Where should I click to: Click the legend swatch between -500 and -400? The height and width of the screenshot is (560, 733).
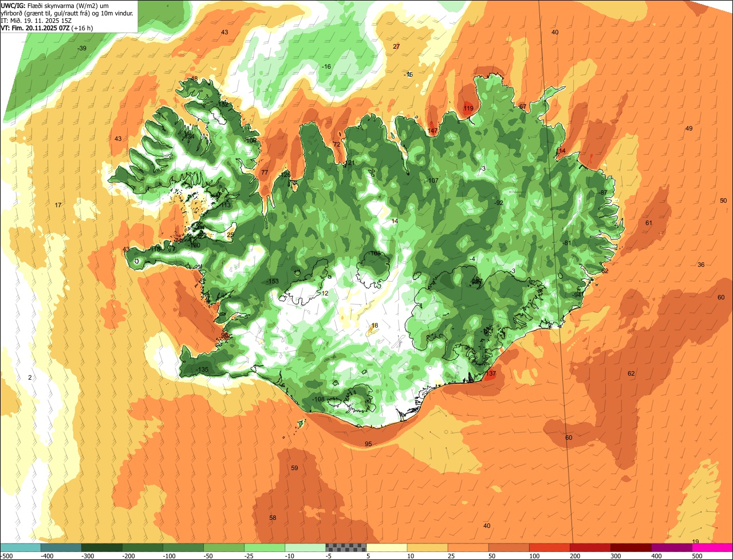point(21,547)
